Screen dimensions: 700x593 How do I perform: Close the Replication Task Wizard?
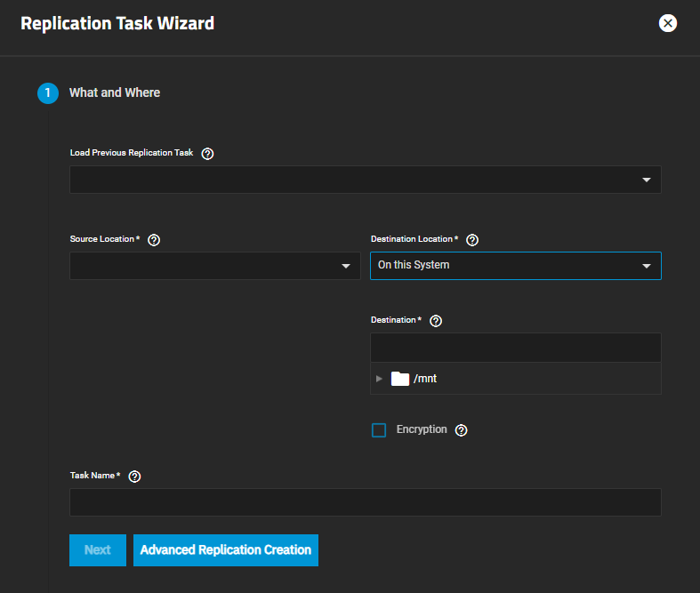[x=667, y=23]
